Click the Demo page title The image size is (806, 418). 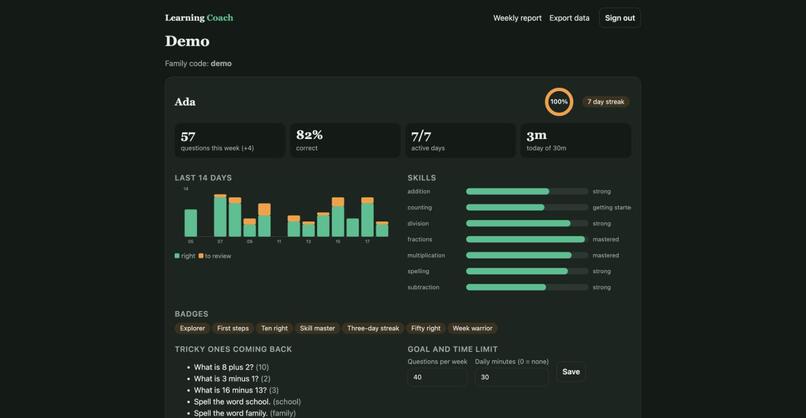tap(187, 41)
